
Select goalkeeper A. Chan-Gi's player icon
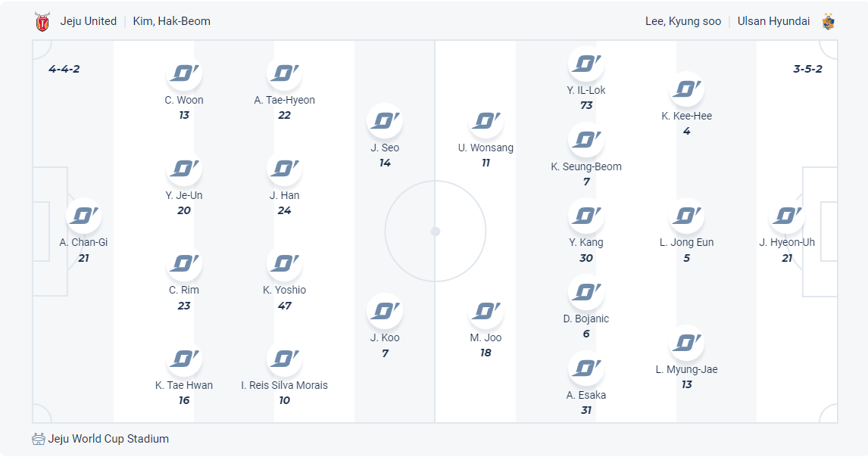click(x=83, y=216)
